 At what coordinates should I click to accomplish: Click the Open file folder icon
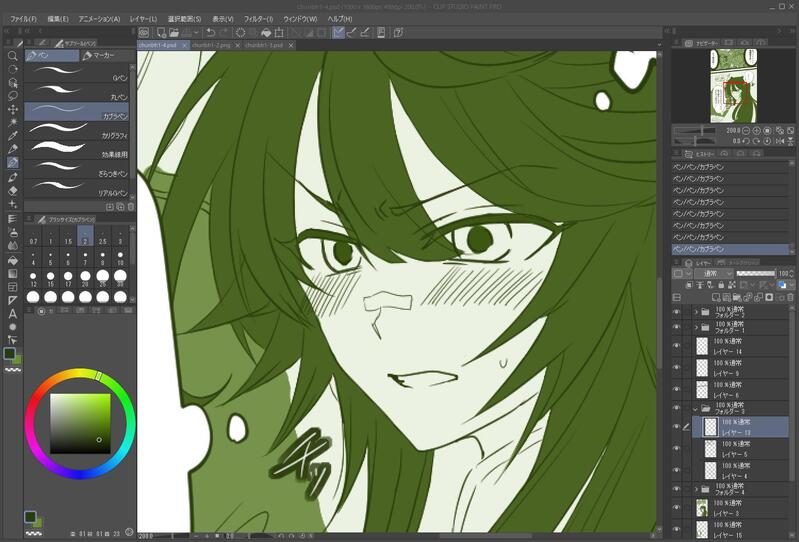[x=174, y=33]
